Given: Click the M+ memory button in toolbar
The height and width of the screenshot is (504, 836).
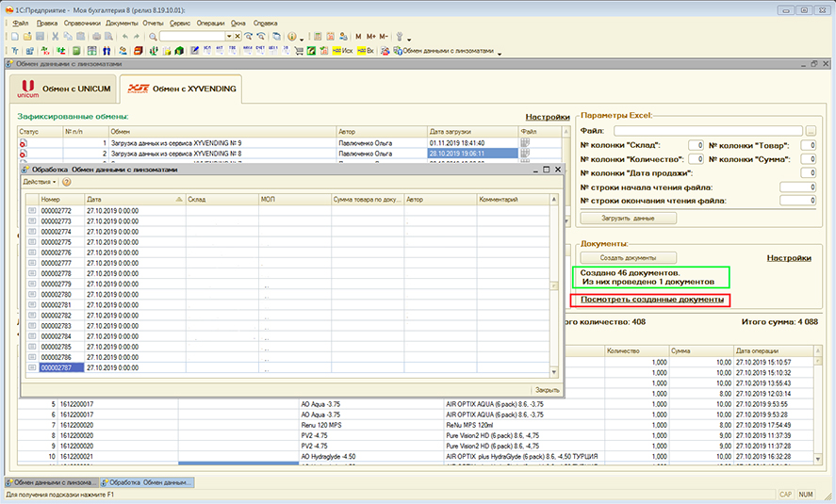Looking at the screenshot, I should 370,36.
